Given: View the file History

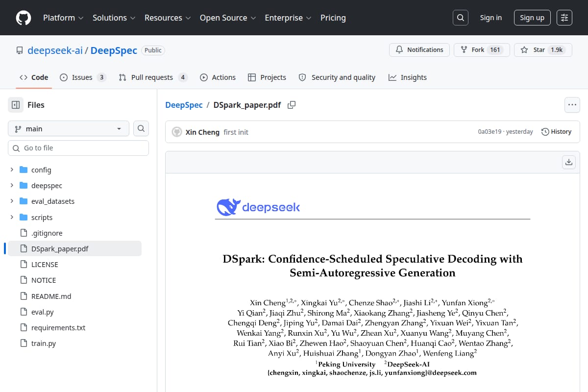Looking at the screenshot, I should (556, 132).
